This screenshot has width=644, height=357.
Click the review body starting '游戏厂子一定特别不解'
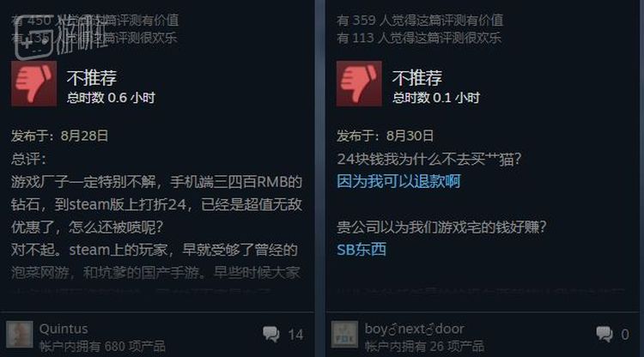157,227
